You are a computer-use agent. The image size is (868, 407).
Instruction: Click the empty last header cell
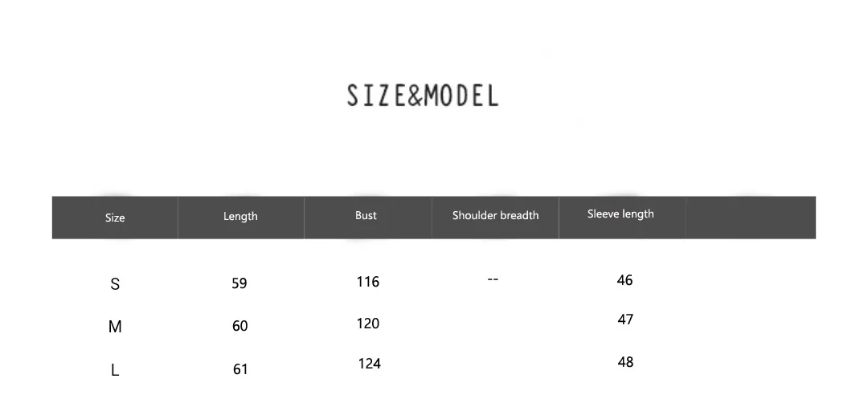coord(751,217)
